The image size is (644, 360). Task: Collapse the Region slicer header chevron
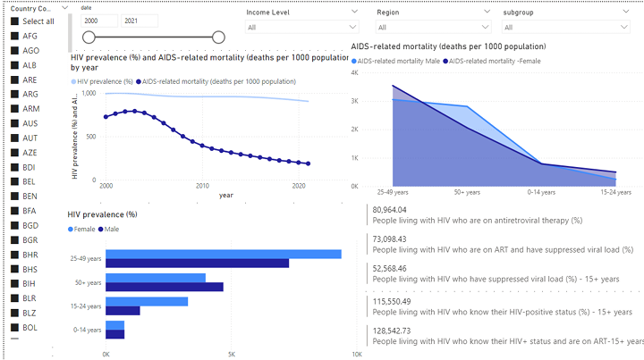[x=487, y=12]
